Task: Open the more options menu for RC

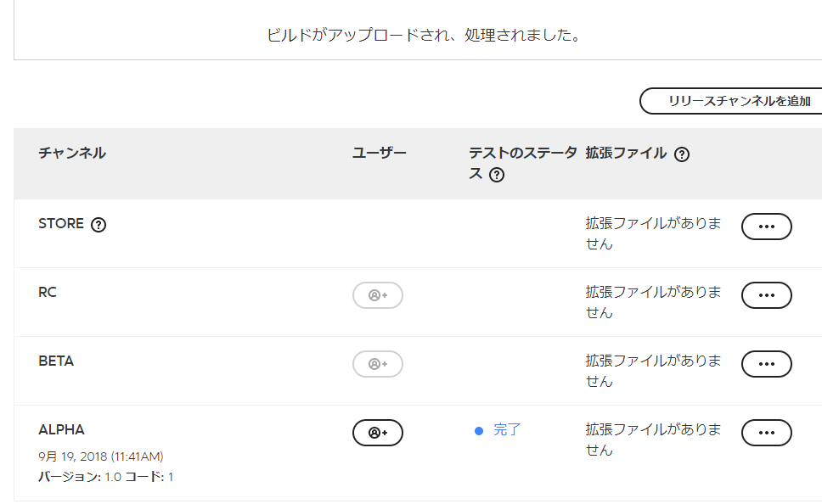Action: [767, 295]
